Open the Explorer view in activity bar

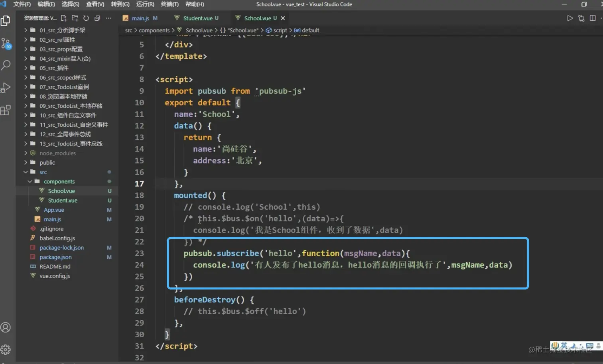click(x=6, y=20)
